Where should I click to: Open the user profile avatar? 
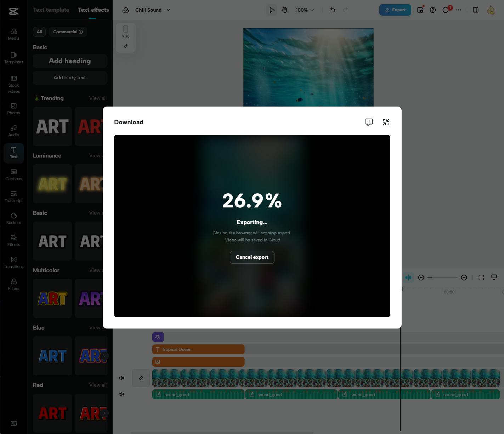point(491,10)
